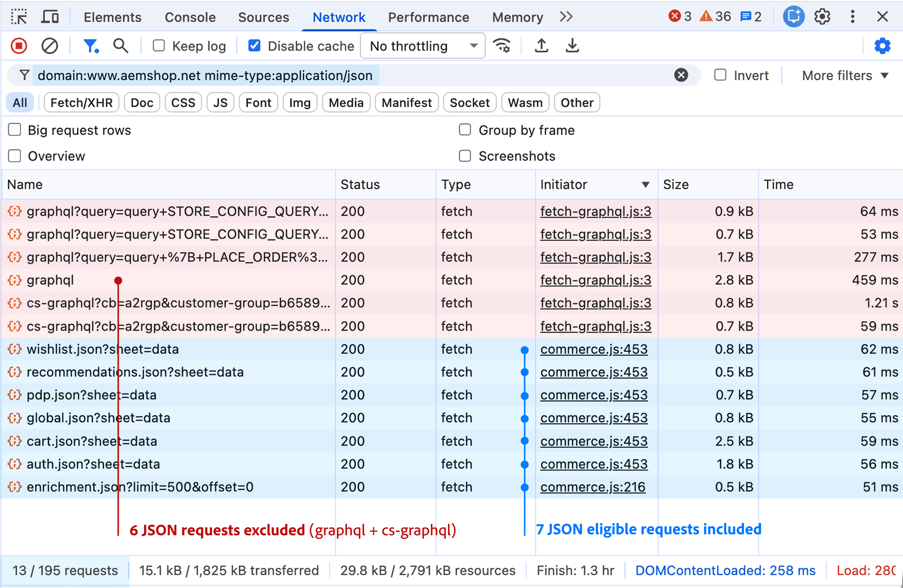Open network conditions wifi icon
The width and height of the screenshot is (903, 588).
pos(501,46)
